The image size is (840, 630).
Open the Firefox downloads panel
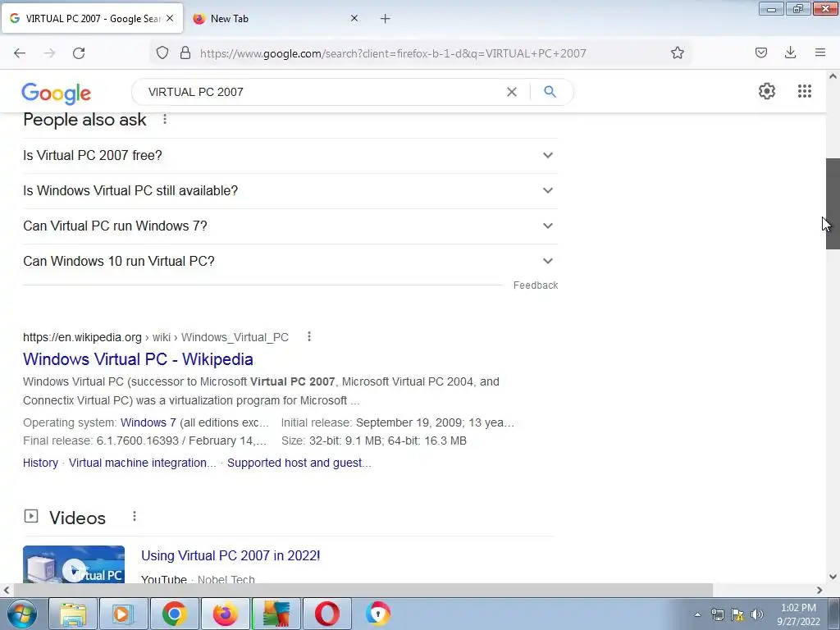click(x=790, y=52)
